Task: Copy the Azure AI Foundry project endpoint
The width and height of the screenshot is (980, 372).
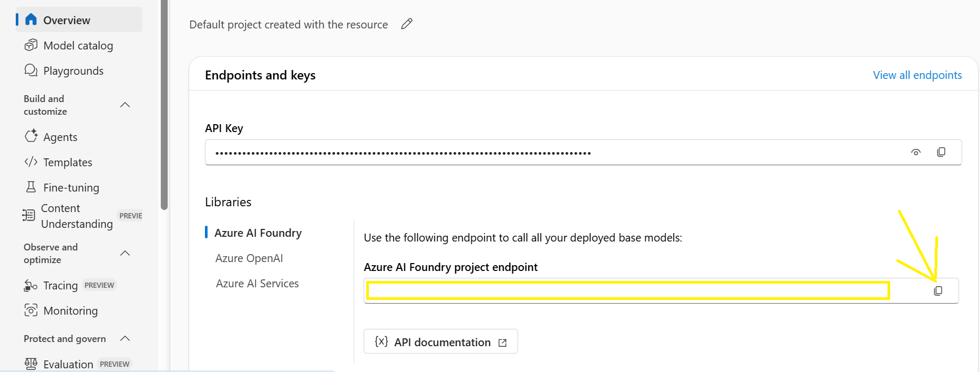Action: tap(938, 291)
